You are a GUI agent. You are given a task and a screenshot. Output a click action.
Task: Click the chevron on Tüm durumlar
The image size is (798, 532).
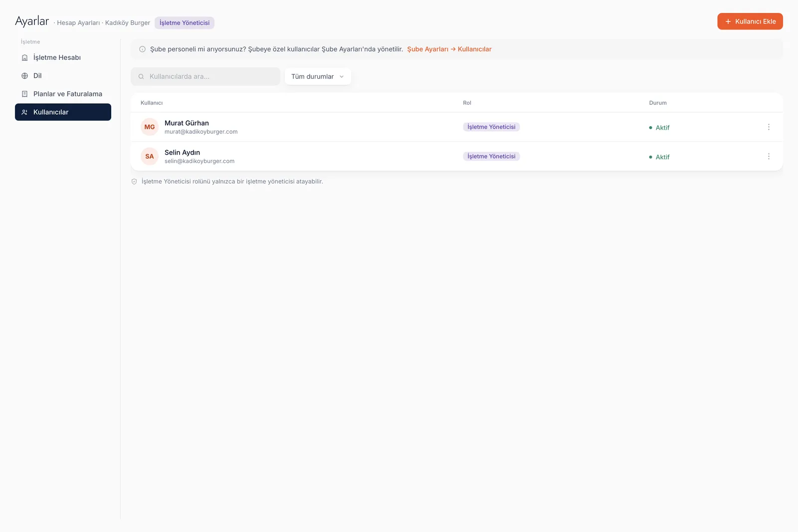(x=342, y=77)
